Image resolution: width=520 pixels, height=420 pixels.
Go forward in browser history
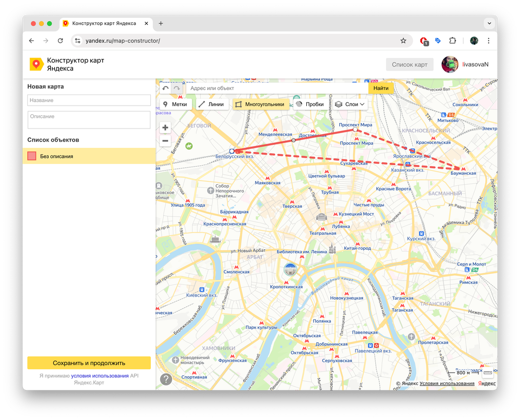click(x=46, y=41)
